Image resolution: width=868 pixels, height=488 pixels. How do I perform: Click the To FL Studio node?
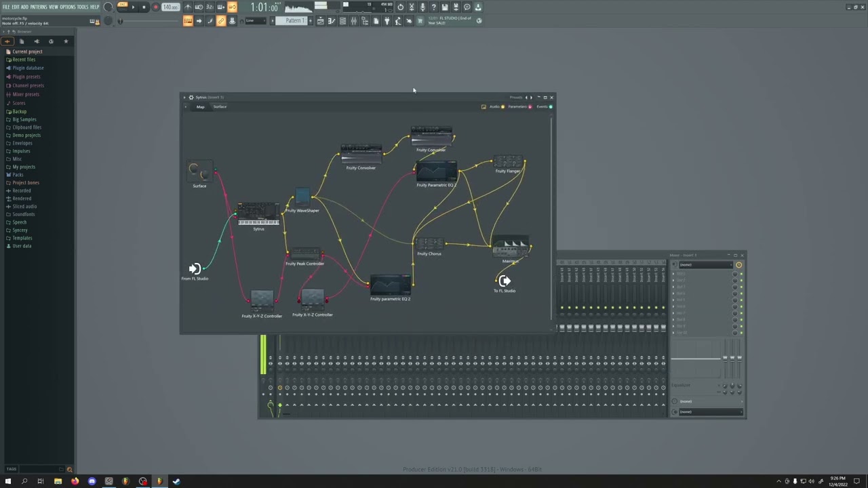coord(505,283)
